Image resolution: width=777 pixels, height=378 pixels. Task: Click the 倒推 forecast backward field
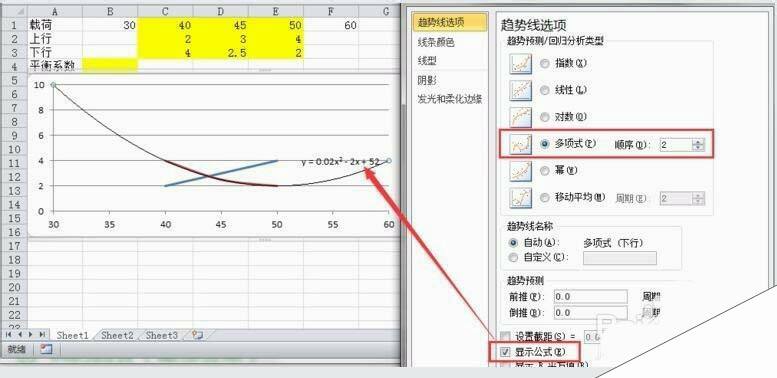pyautogui.click(x=591, y=313)
